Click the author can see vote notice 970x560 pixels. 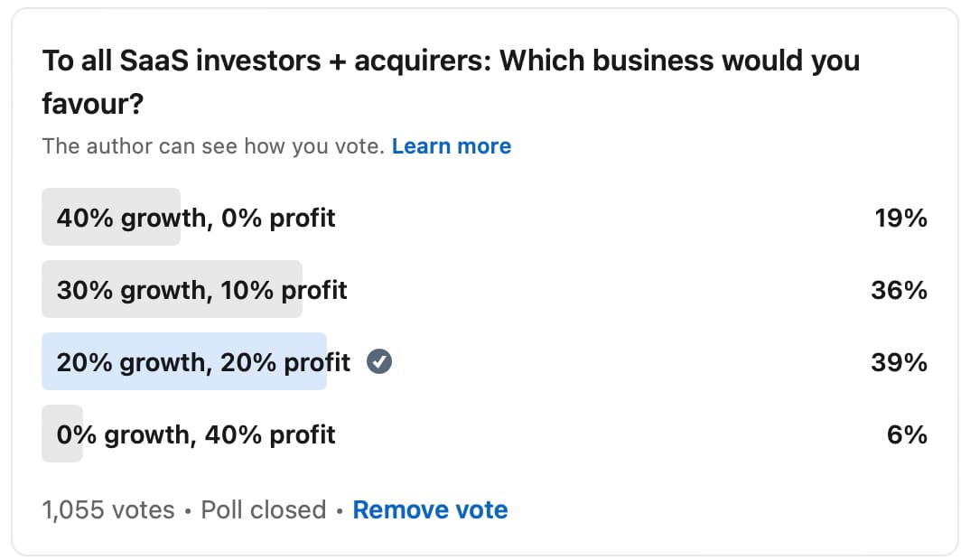point(213,146)
